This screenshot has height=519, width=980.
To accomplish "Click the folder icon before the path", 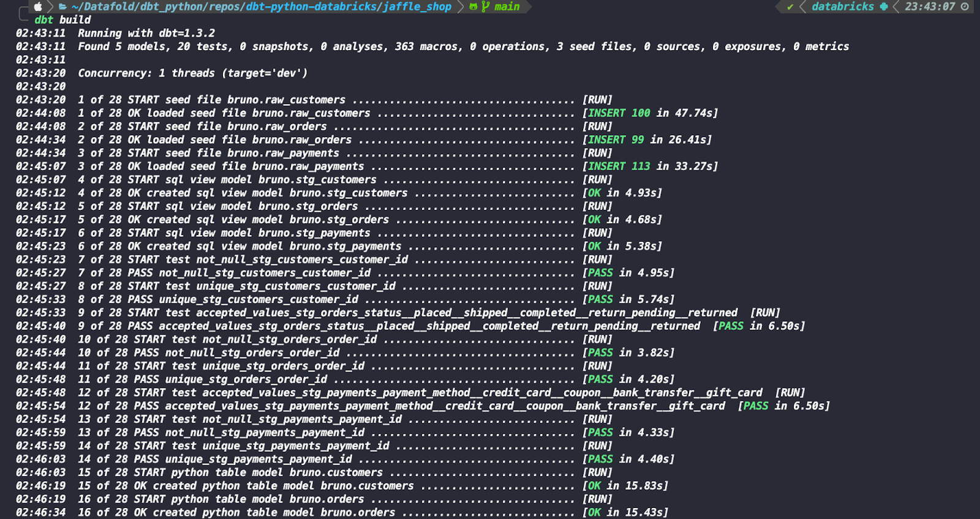I will (62, 7).
